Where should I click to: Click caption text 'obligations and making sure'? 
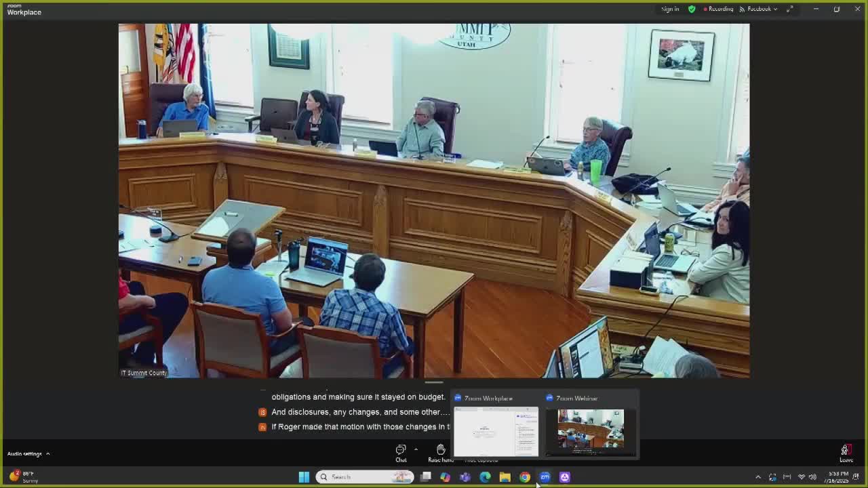[x=358, y=397]
